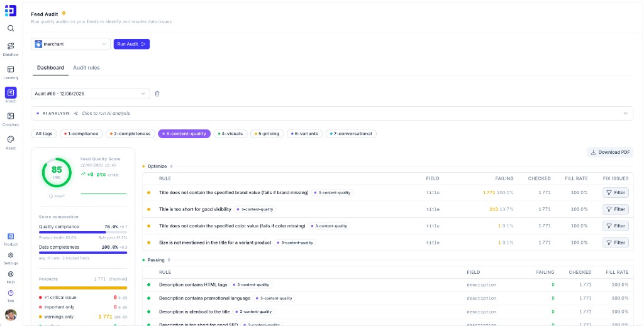Open the Creatives sidebar icon
The width and height of the screenshot is (644, 326).
[x=11, y=116]
